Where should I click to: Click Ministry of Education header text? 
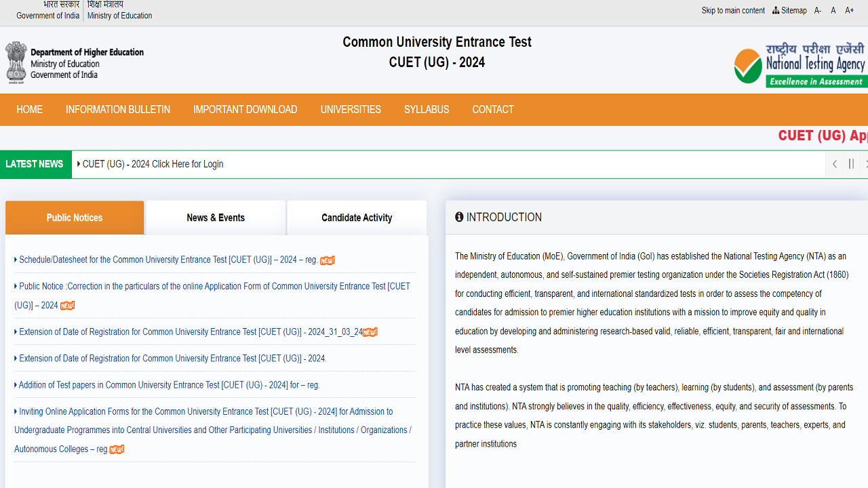click(x=119, y=16)
